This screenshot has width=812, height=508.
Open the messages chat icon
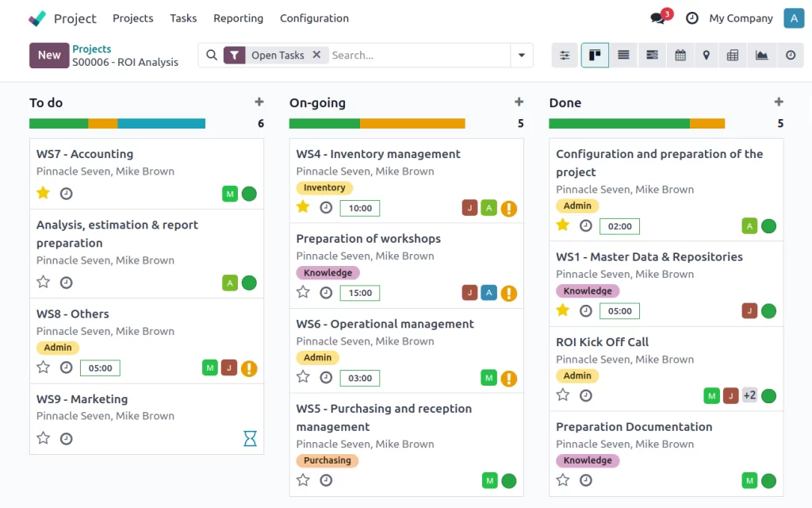[x=657, y=18]
